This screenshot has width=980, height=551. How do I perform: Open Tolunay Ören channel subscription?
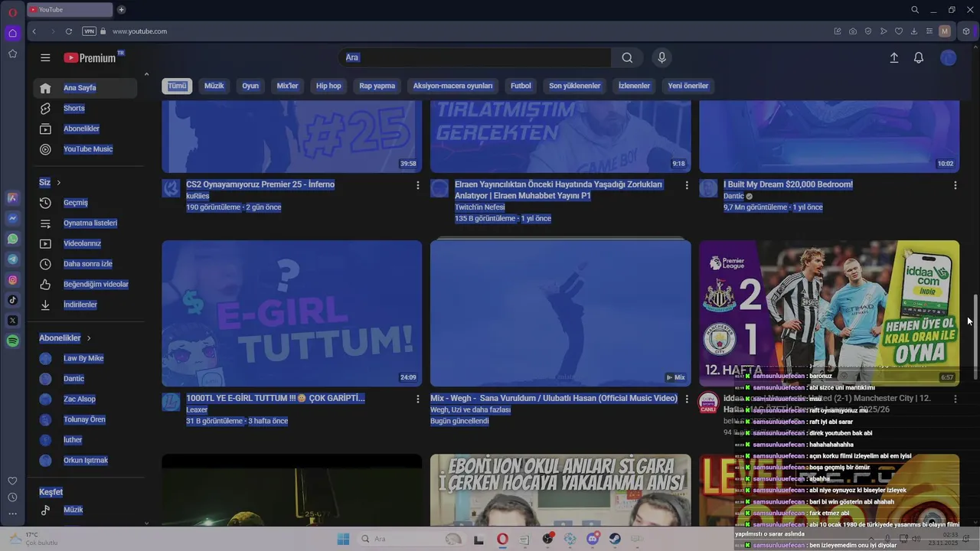click(86, 419)
